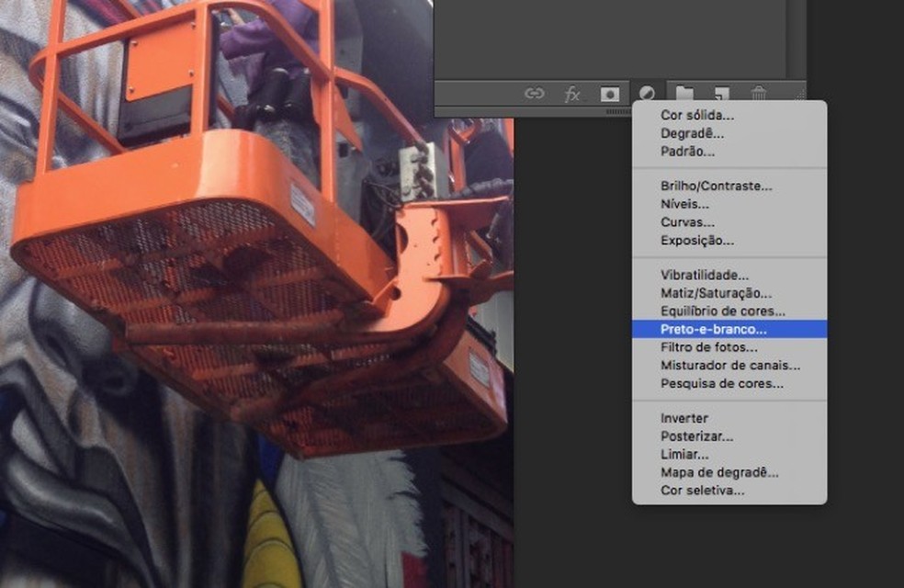Choose Equilíbrio de cores...
Image resolution: width=904 pixels, height=588 pixels.
click(729, 311)
